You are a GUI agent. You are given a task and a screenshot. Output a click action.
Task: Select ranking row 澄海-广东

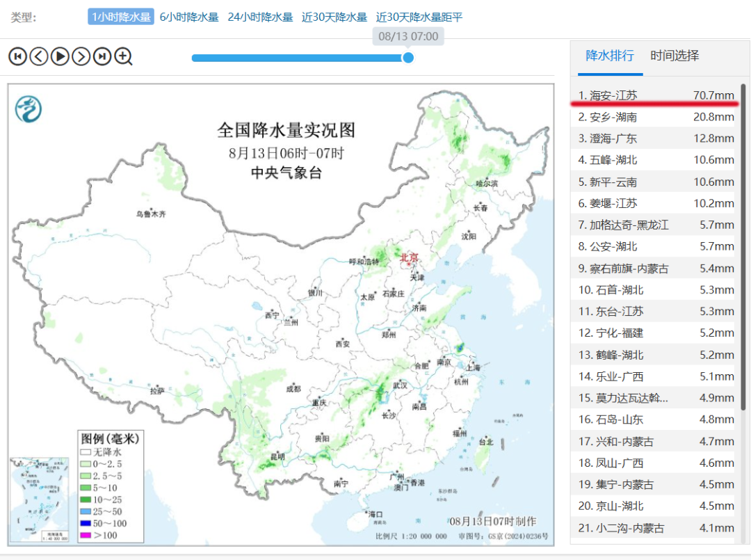pyautogui.click(x=653, y=138)
